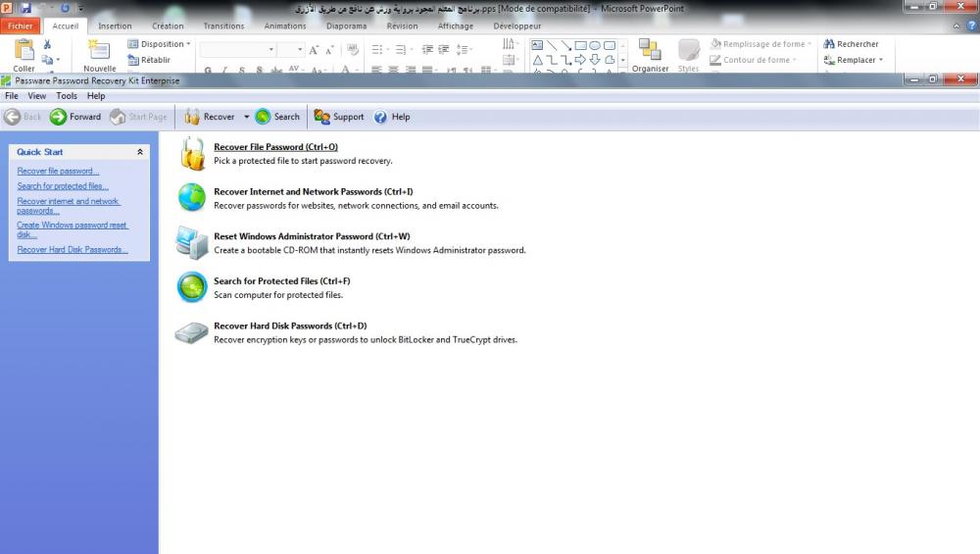Click the 'Recover Hard Disk Passwords...' sidebar link

click(x=73, y=249)
